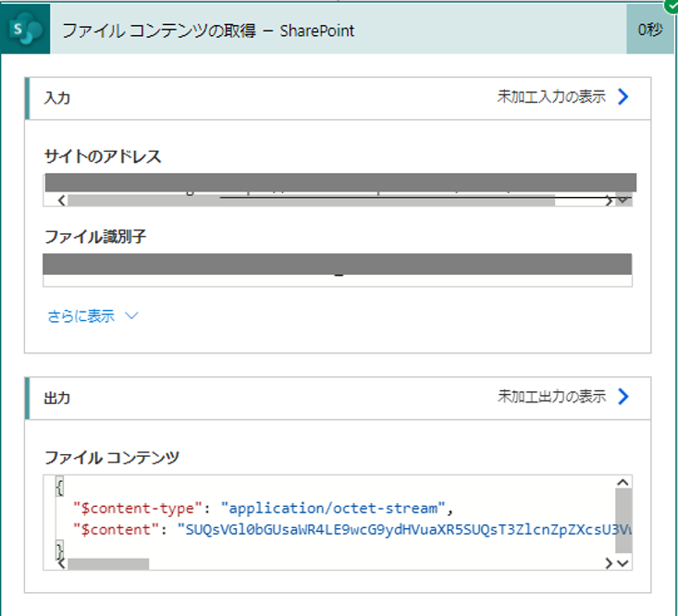Click blue chevron next to 未加工入力の表示
The height and width of the screenshot is (616, 678).
click(x=623, y=96)
